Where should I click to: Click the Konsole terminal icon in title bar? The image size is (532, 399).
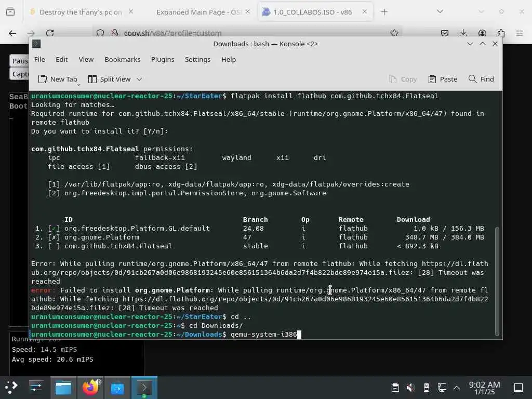tap(36, 44)
